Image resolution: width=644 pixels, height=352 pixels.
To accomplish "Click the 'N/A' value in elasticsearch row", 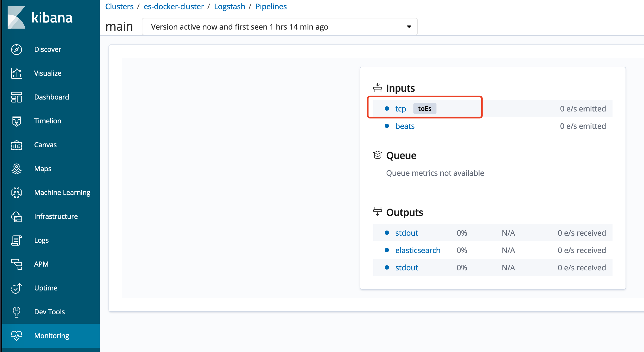I will (508, 250).
